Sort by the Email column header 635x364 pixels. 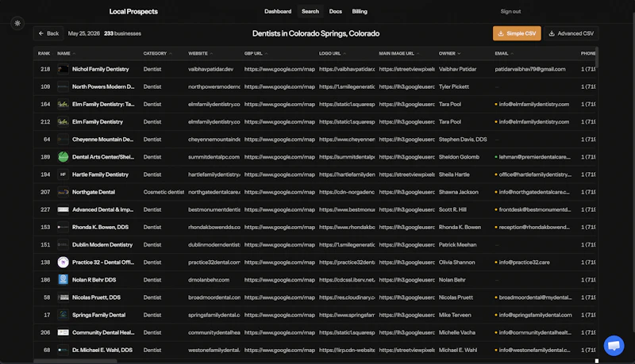(x=504, y=53)
